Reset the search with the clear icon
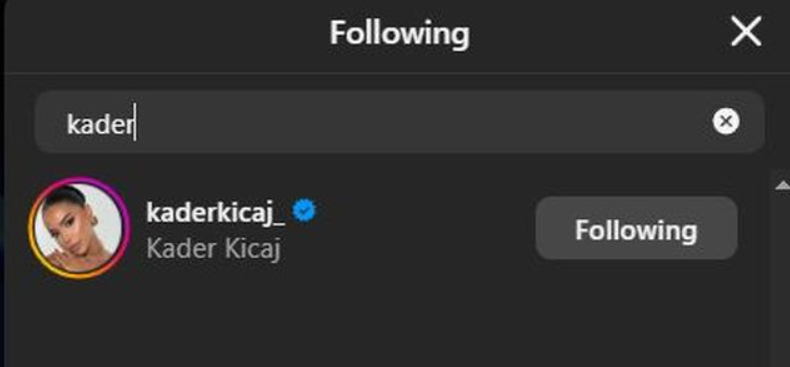The height and width of the screenshot is (367, 790). (x=726, y=121)
